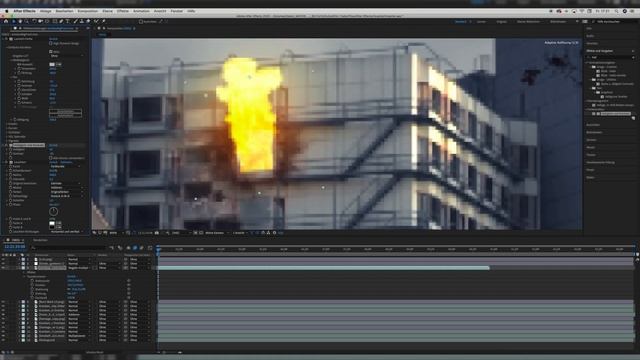
Task: Click the current timecode display
Action: coord(14,247)
